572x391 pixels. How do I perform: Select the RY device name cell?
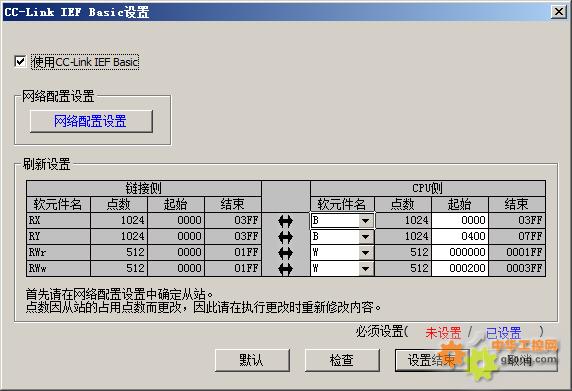(58, 236)
